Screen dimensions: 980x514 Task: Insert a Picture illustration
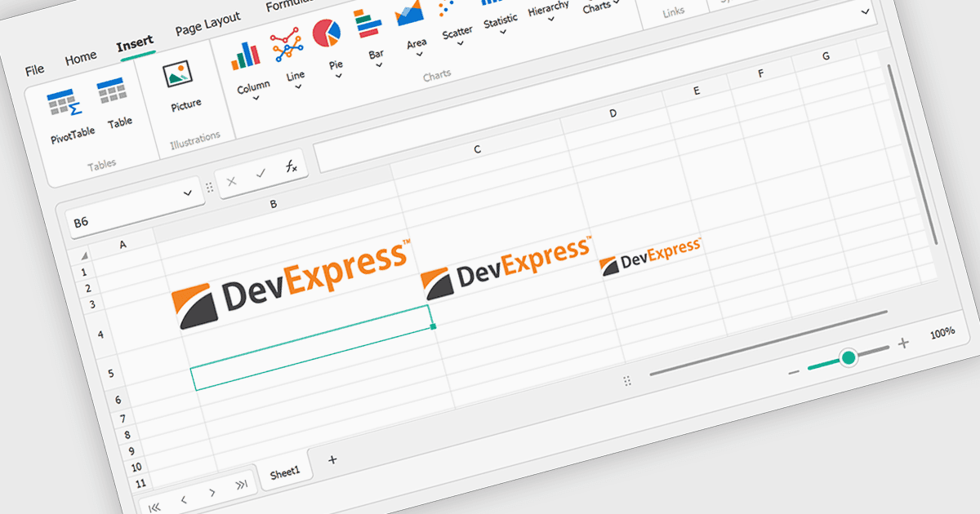(x=181, y=86)
